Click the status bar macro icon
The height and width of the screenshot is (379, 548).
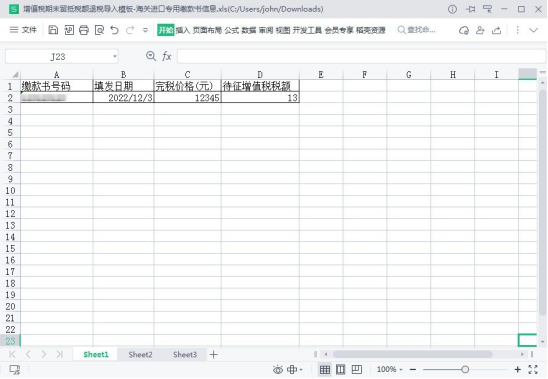click(15, 370)
